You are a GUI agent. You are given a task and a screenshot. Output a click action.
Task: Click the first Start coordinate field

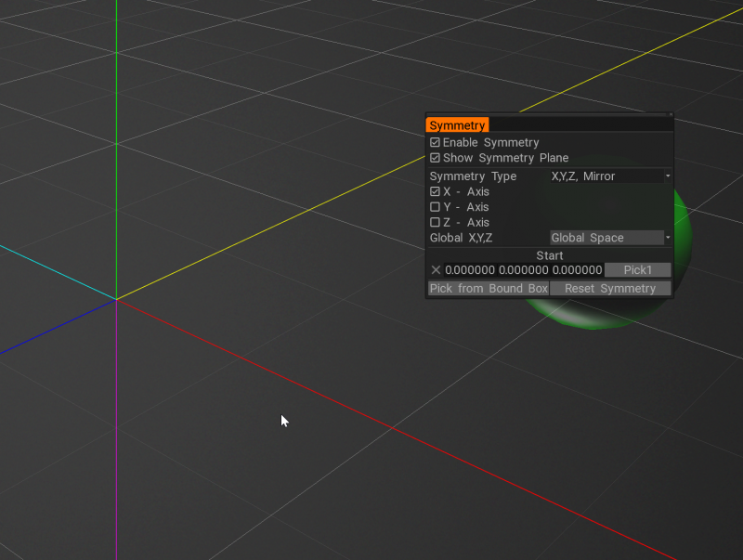[470, 270]
